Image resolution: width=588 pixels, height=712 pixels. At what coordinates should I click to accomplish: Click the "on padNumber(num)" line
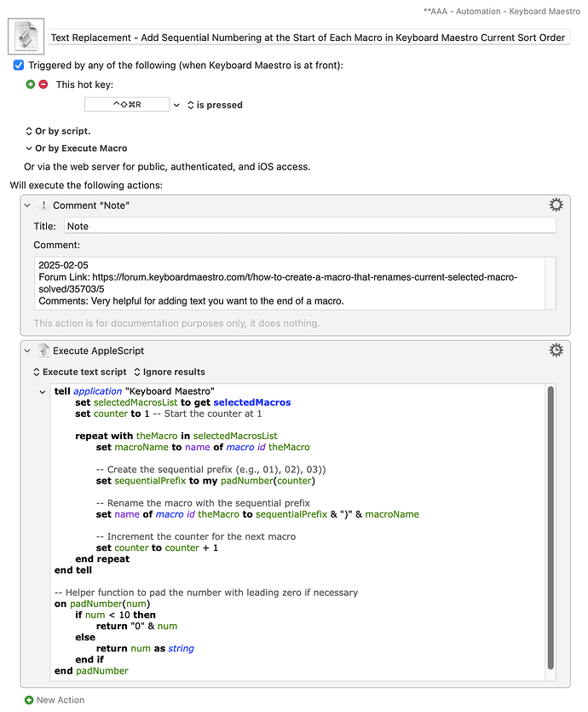102,604
